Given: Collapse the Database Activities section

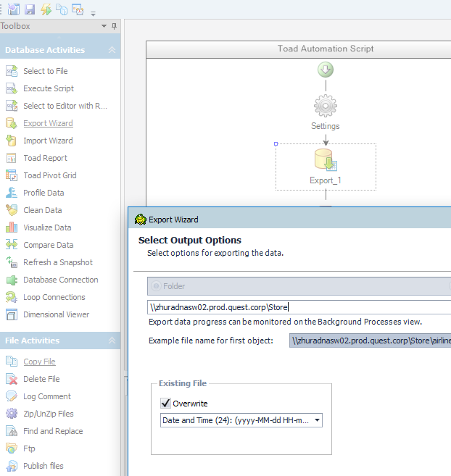Looking at the screenshot, I should pyautogui.click(x=112, y=50).
